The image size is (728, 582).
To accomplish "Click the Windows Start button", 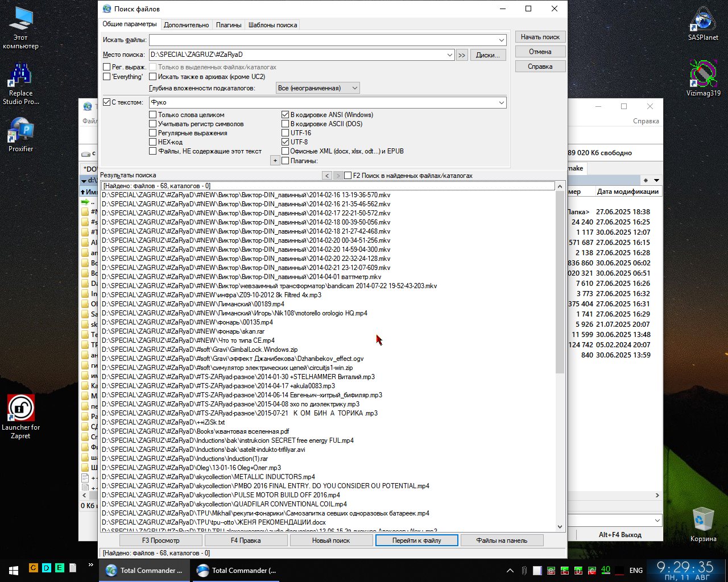I will [x=13, y=569].
